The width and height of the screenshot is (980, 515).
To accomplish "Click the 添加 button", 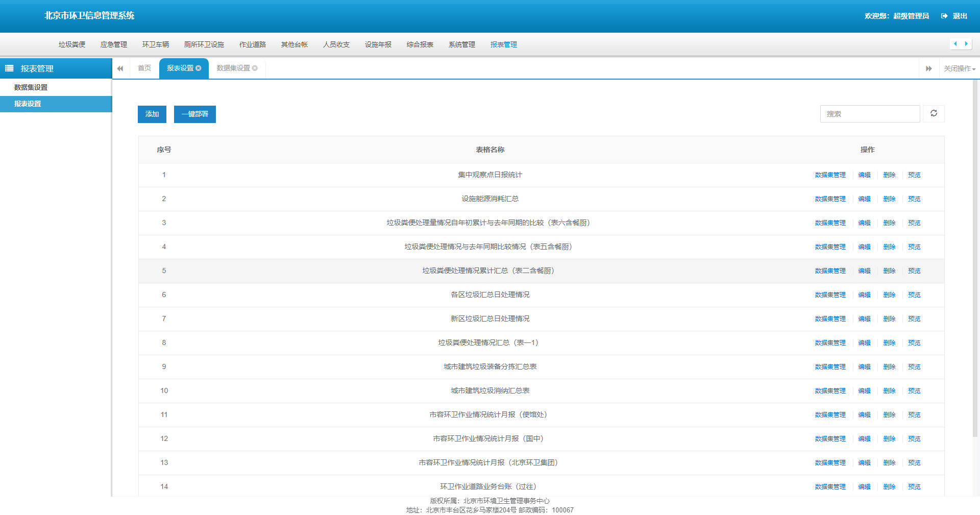I will (152, 114).
